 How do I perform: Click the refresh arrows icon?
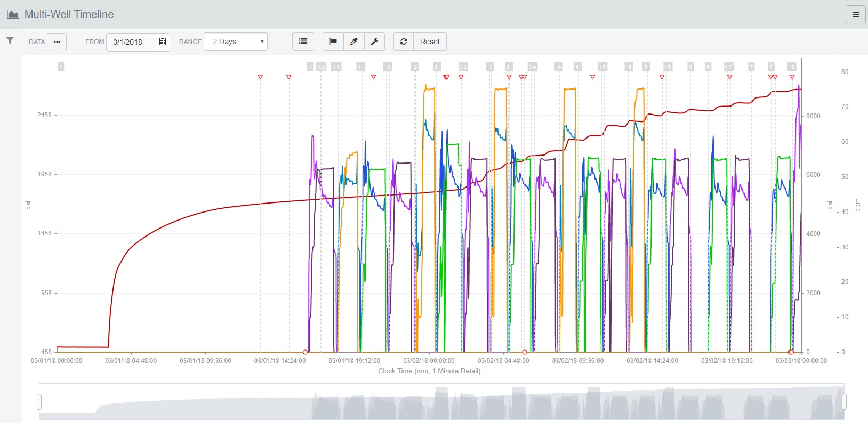click(x=404, y=42)
